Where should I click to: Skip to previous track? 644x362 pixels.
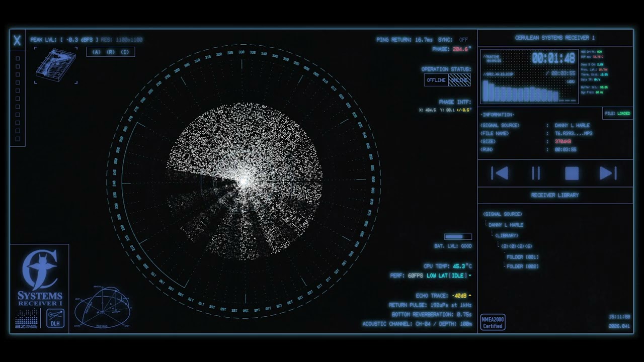(x=500, y=173)
